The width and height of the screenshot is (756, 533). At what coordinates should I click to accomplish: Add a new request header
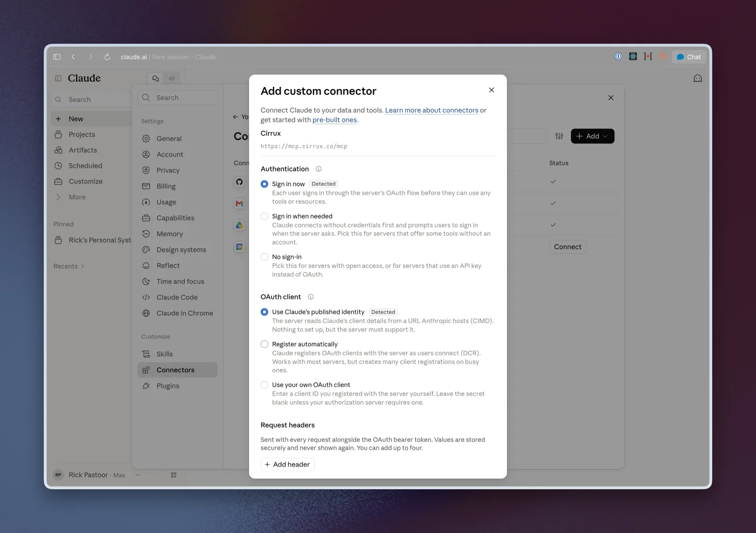(x=287, y=465)
